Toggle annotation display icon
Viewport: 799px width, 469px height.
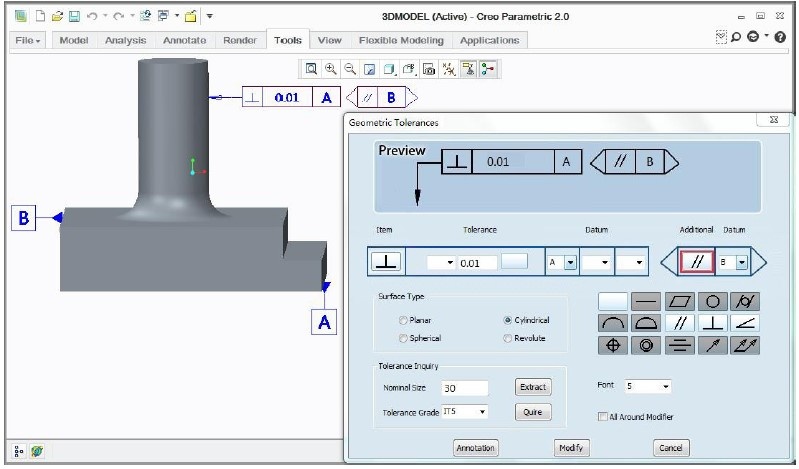tap(468, 69)
